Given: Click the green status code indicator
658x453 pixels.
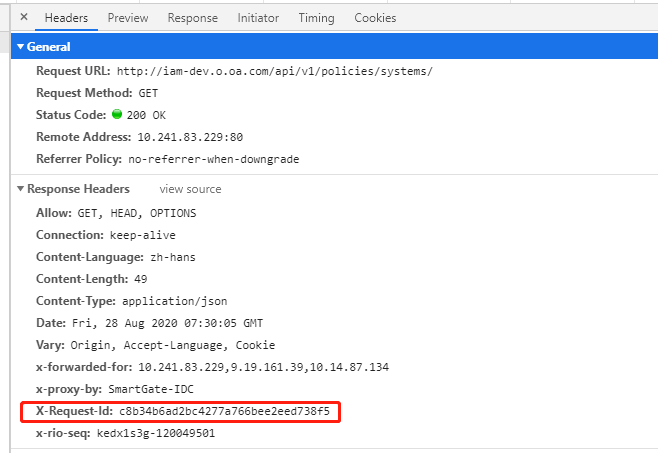Looking at the screenshot, I should [x=117, y=115].
